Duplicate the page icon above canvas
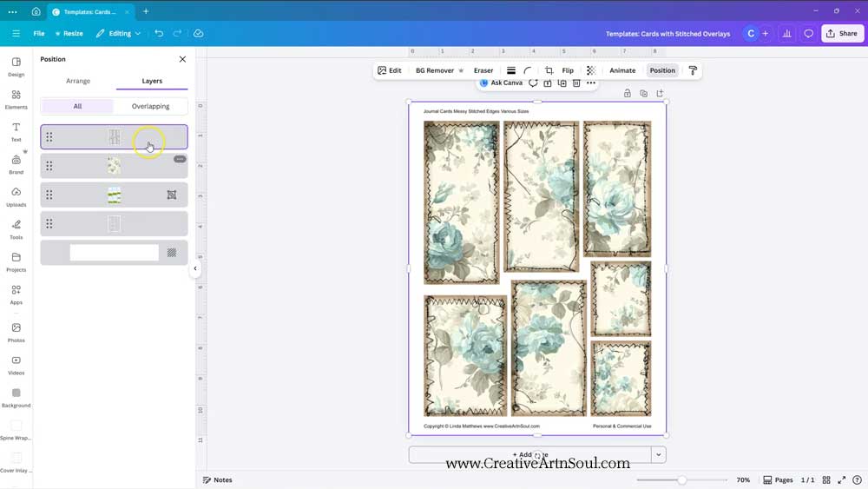This screenshot has height=489, width=868. (643, 94)
